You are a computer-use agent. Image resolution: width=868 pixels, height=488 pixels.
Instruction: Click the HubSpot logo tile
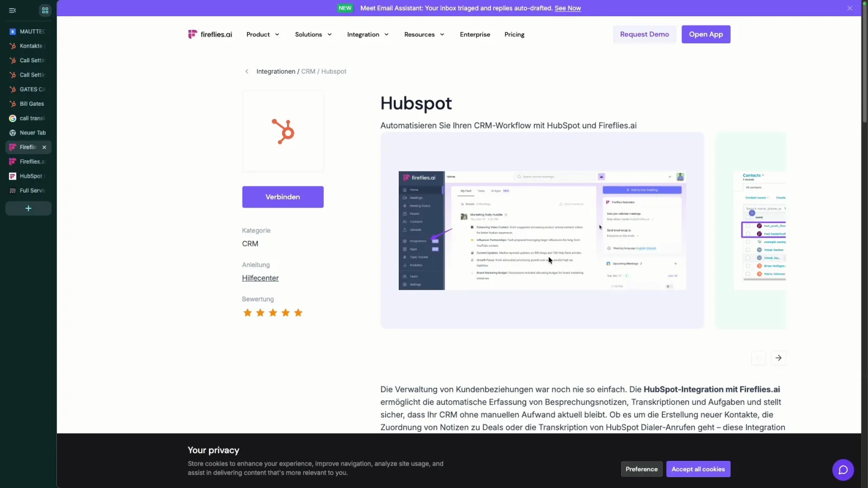pos(283,131)
